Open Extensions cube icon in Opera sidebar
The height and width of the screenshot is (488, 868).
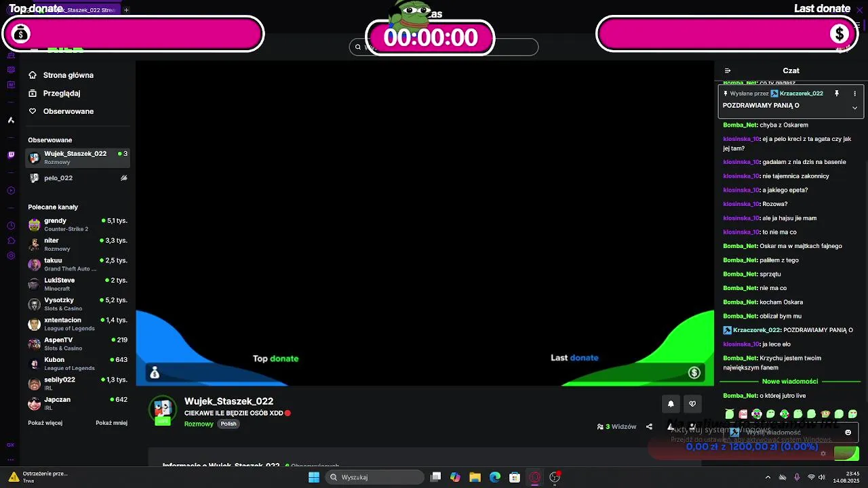point(11,241)
